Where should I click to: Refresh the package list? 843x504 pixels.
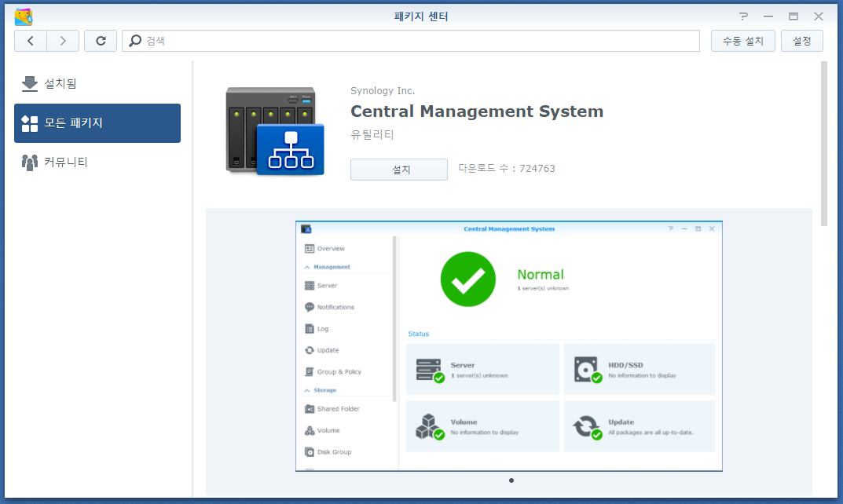click(101, 41)
